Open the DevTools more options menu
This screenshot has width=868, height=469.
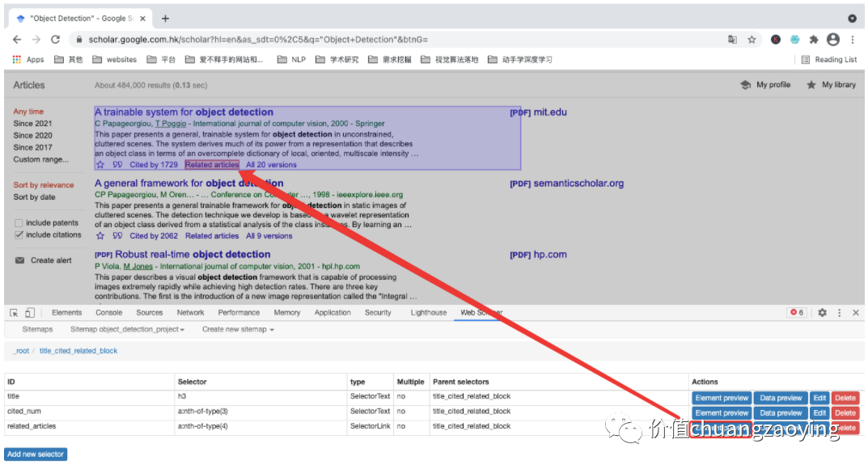click(x=839, y=313)
